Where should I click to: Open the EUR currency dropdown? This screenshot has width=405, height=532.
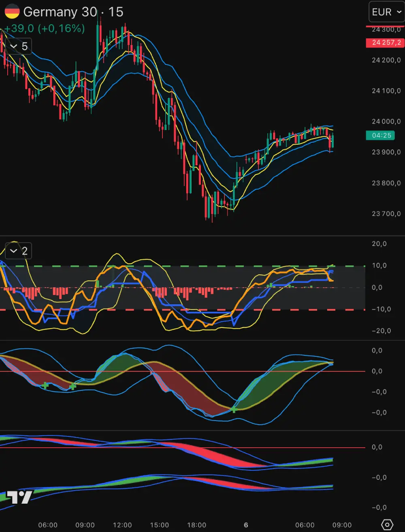click(386, 12)
